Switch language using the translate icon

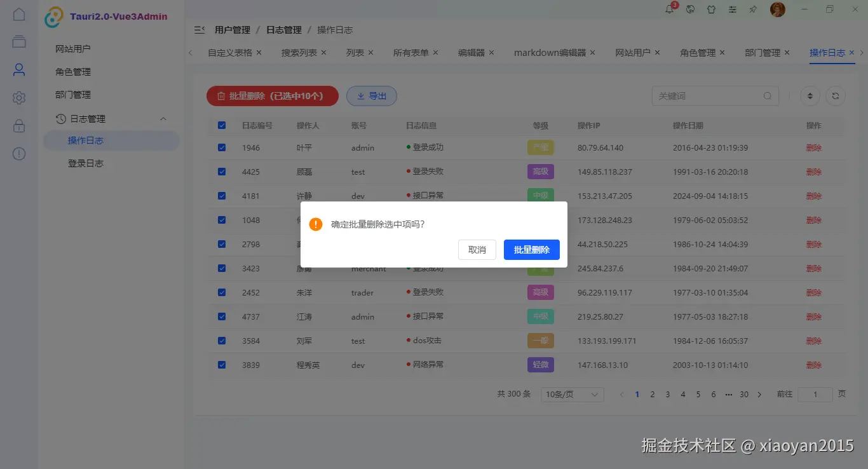pos(689,9)
